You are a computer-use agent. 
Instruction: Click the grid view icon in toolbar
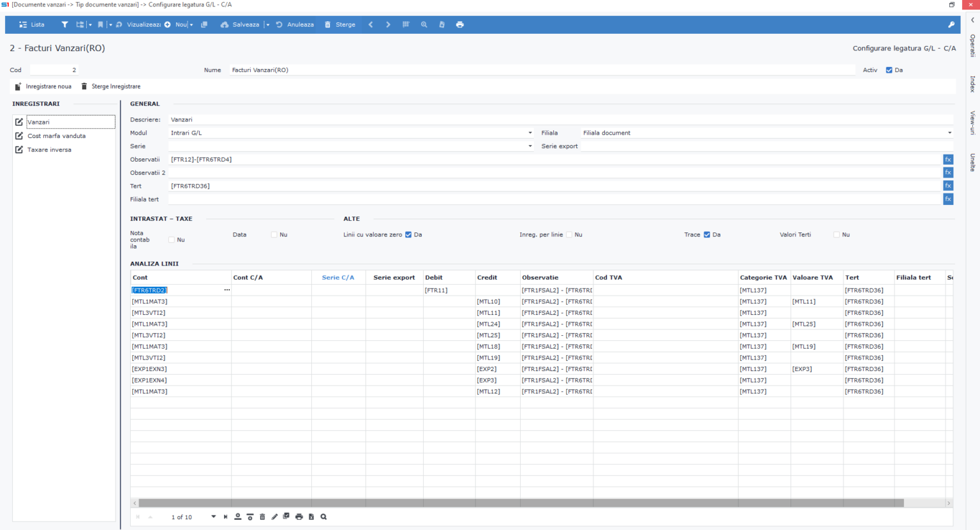click(406, 25)
